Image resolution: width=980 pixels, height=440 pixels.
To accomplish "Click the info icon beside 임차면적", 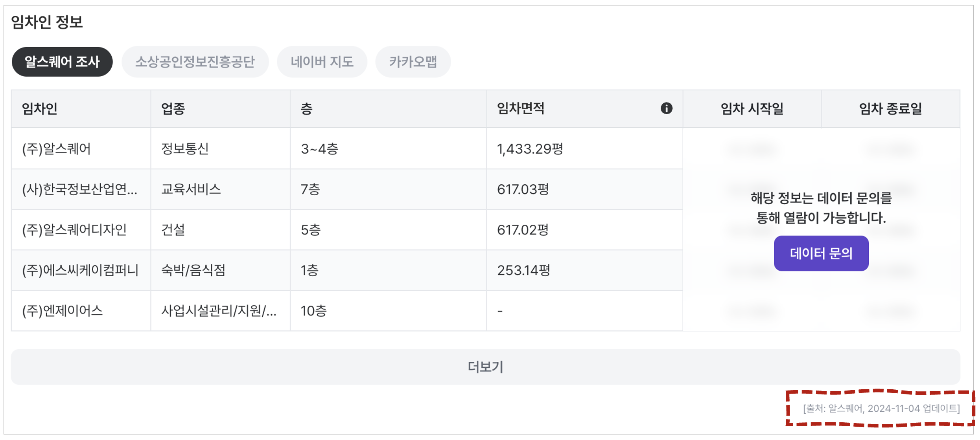I will point(666,108).
